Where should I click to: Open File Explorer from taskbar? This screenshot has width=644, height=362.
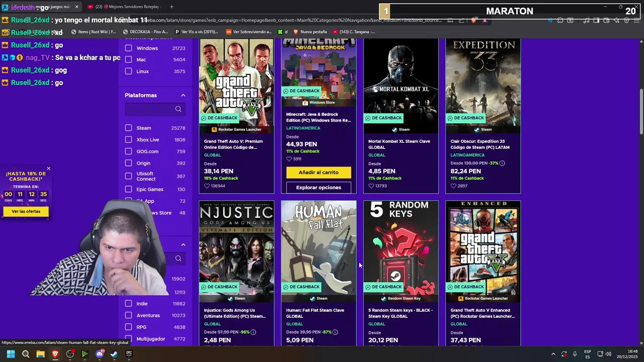click(40, 354)
